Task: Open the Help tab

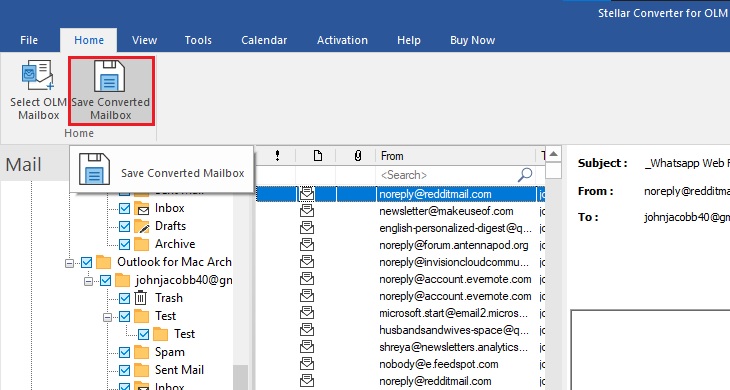Action: (409, 40)
